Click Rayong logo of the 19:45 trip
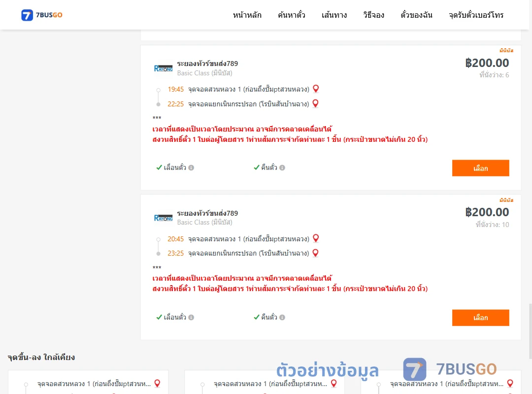 point(163,68)
